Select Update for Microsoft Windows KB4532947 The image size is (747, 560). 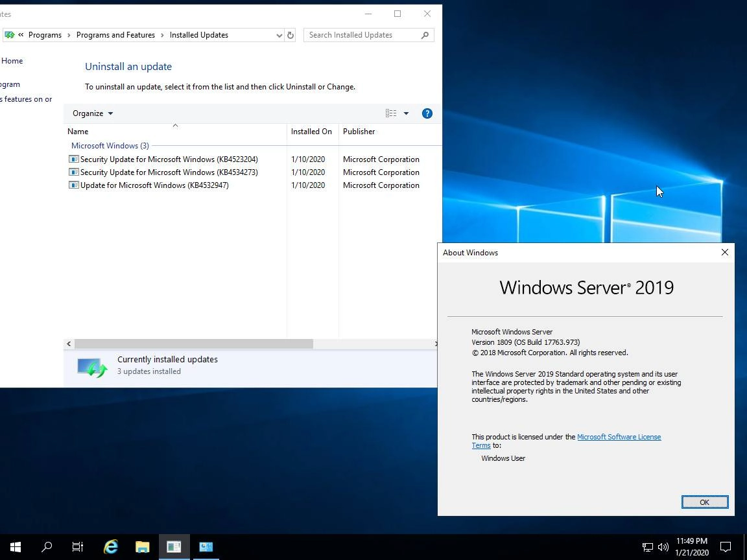[252, 185]
